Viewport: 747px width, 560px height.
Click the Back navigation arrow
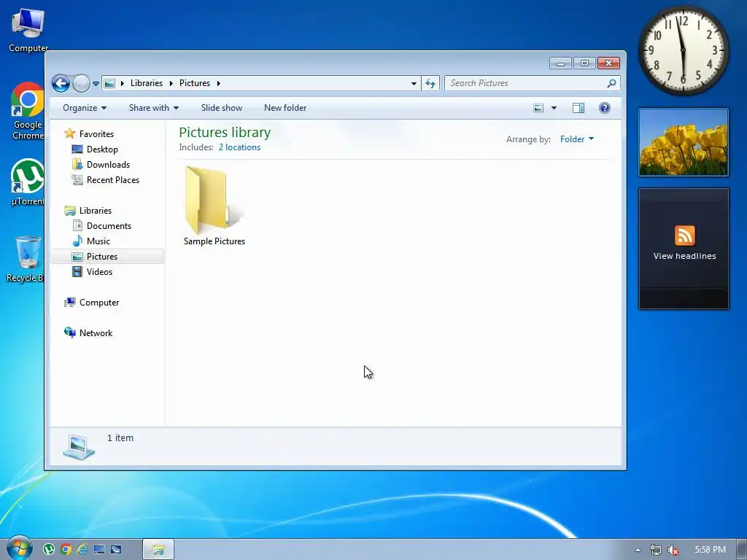(61, 83)
